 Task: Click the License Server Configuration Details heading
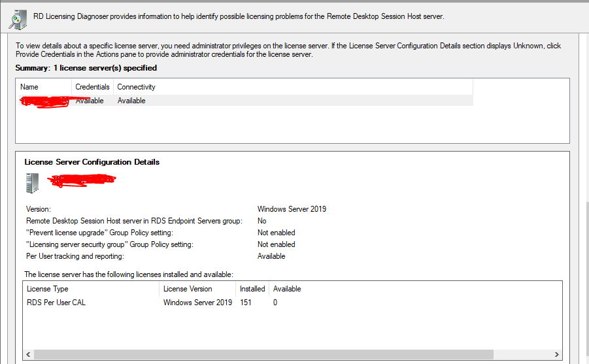pos(92,162)
